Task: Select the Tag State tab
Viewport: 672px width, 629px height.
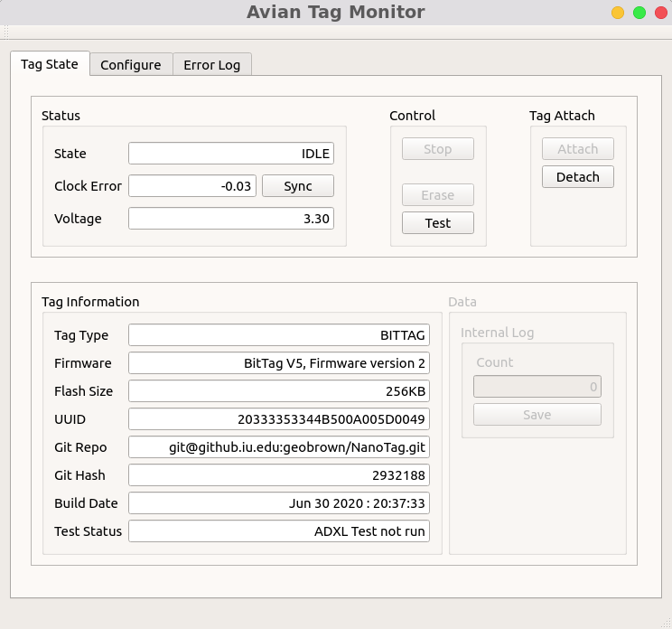Action: point(50,64)
